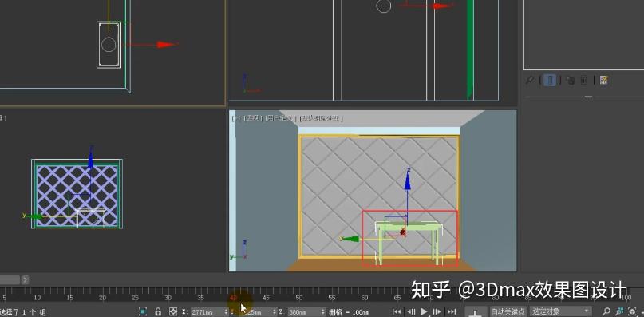Viewport: 644px width, 317px height.
Task: Click the 栅格 = 100mm grid readout
Action: [x=349, y=312]
